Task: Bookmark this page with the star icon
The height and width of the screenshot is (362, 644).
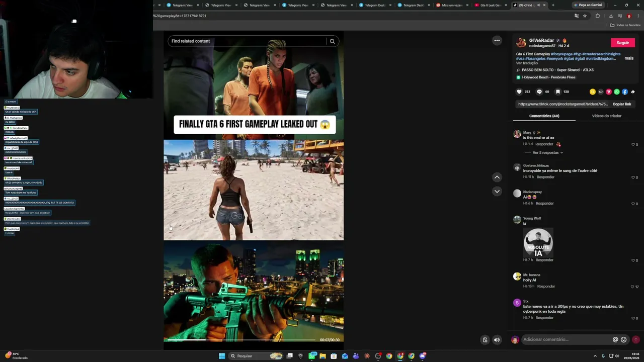Action: click(x=585, y=16)
